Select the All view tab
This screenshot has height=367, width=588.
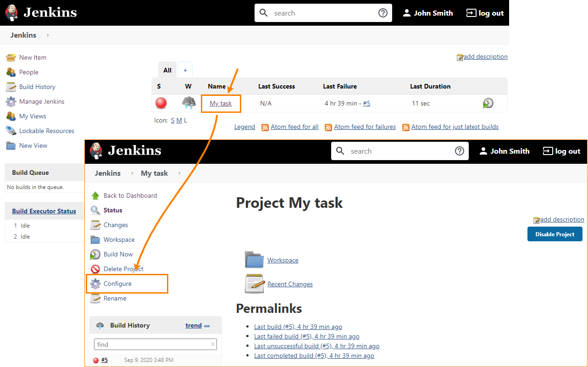[x=167, y=70]
